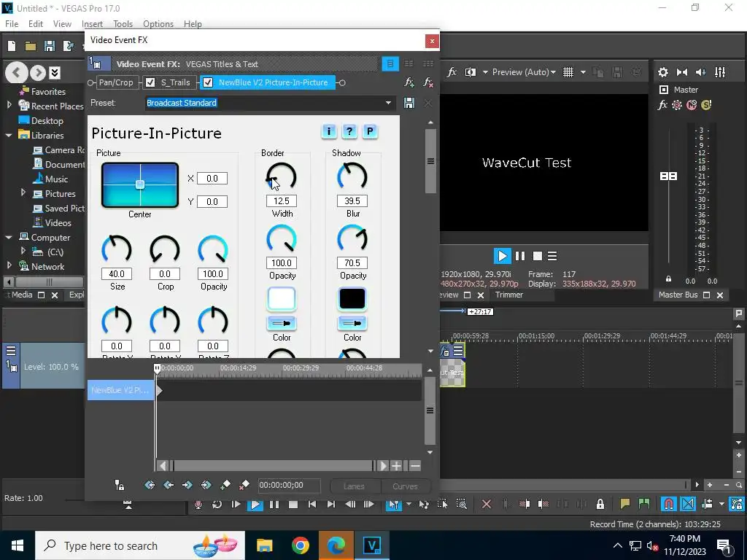Expand the Recent Places tree node
The width and height of the screenshot is (747, 560).
tap(9, 105)
